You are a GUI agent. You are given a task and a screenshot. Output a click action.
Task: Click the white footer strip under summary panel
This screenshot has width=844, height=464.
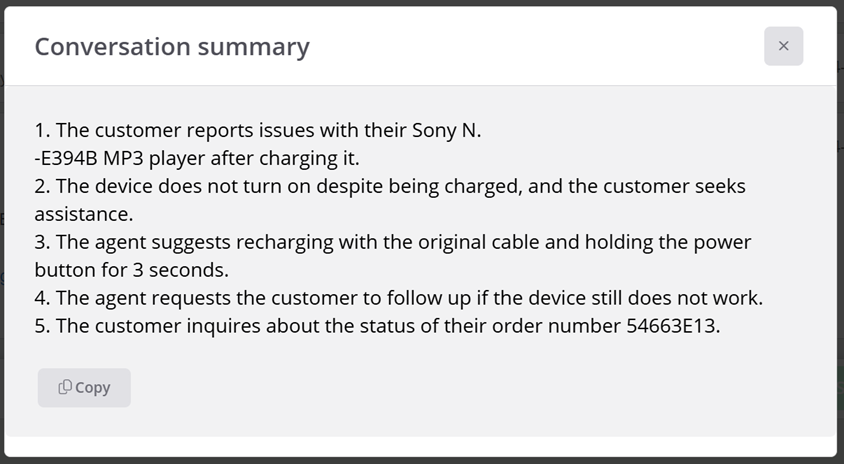pyautogui.click(x=420, y=447)
